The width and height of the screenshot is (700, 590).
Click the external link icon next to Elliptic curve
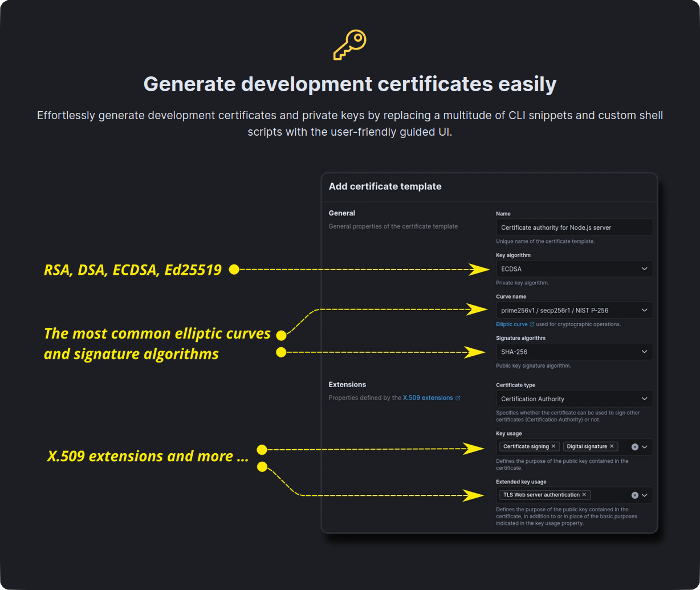pyautogui.click(x=532, y=324)
